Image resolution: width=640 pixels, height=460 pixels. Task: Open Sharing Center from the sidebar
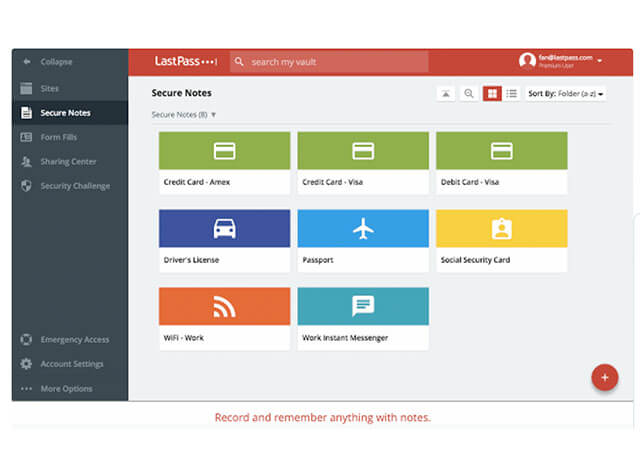[68, 161]
